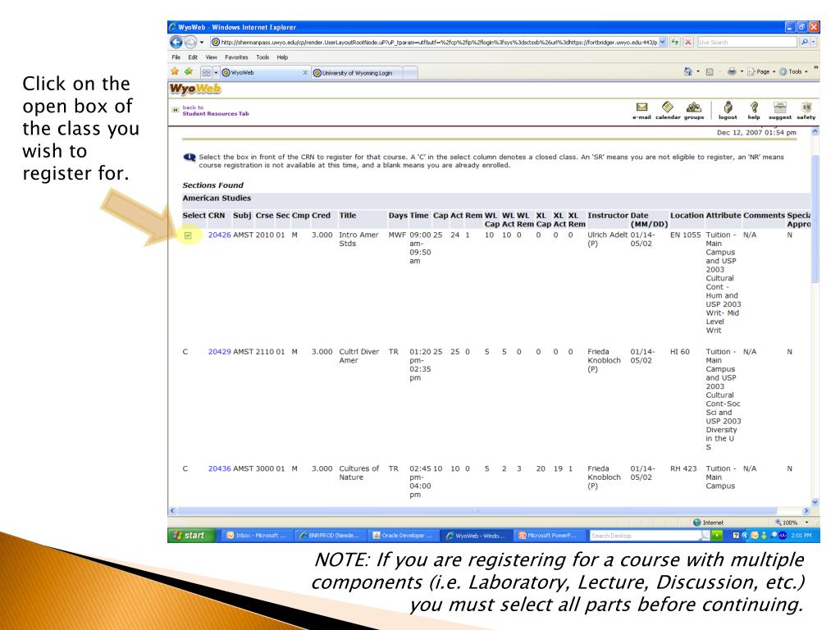The height and width of the screenshot is (630, 840).
Task: Open the Tools menu in menu bar
Action: point(262,57)
